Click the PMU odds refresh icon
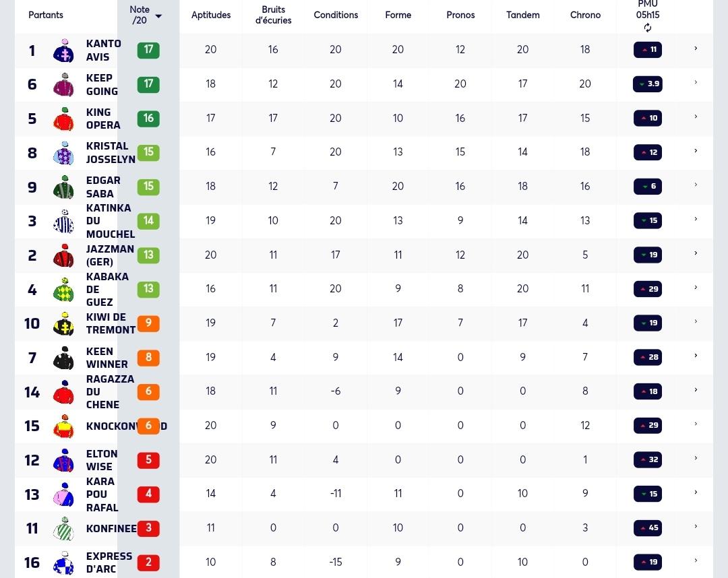Screen dimensions: 728x578 click(x=648, y=28)
